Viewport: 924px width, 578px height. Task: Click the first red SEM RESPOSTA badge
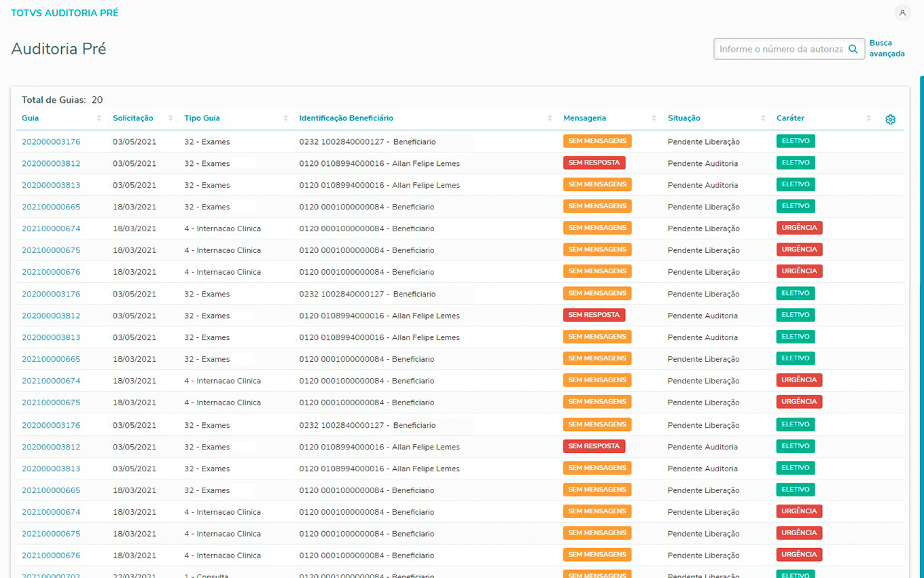(x=594, y=163)
